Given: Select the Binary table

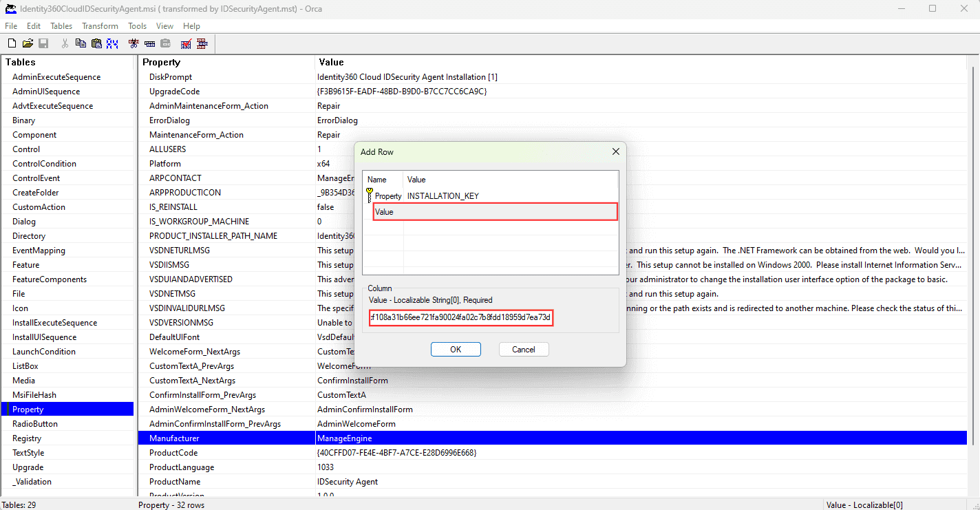Looking at the screenshot, I should (23, 120).
